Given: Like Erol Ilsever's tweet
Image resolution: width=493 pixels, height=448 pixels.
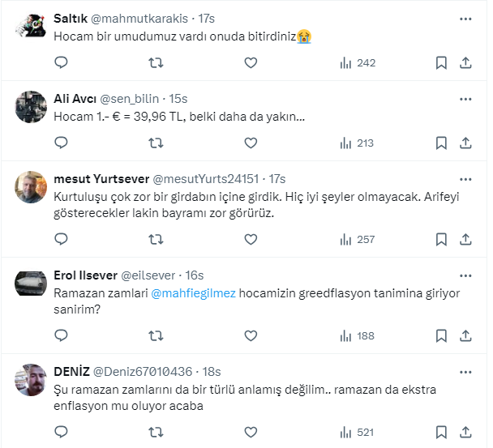Looking at the screenshot, I should [251, 335].
